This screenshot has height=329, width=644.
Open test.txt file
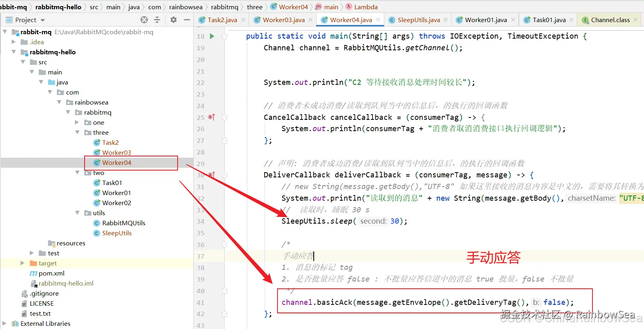(40, 313)
